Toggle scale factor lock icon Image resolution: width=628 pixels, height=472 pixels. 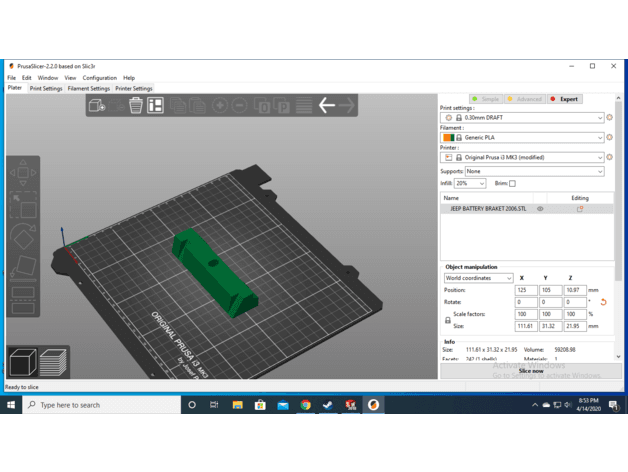[x=448, y=320]
